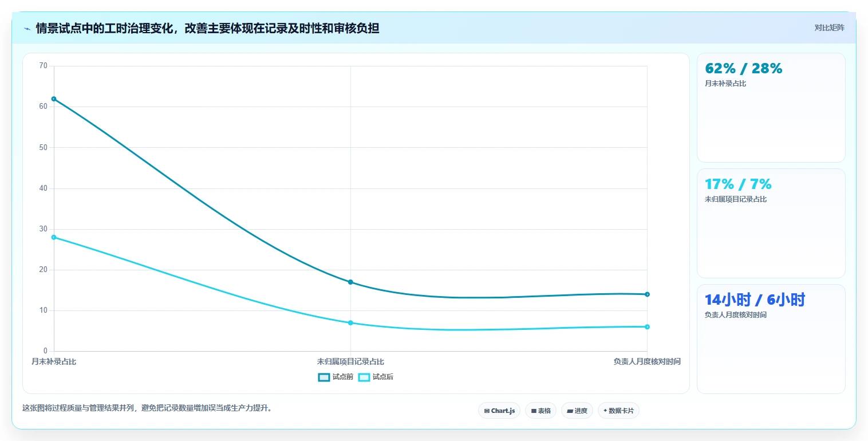Screen dimensions: 868x441
Task: Click the y-axis value 20
Action: coord(44,270)
